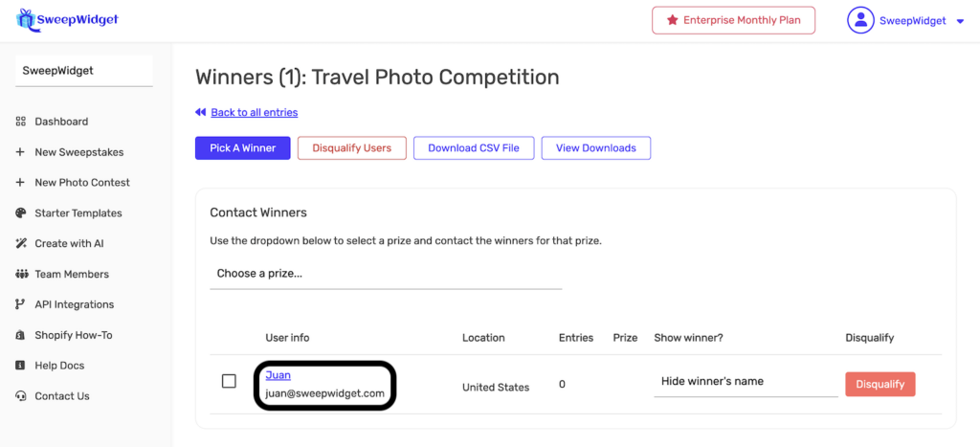
Task: Click the Pick A Winner button
Action: (242, 148)
